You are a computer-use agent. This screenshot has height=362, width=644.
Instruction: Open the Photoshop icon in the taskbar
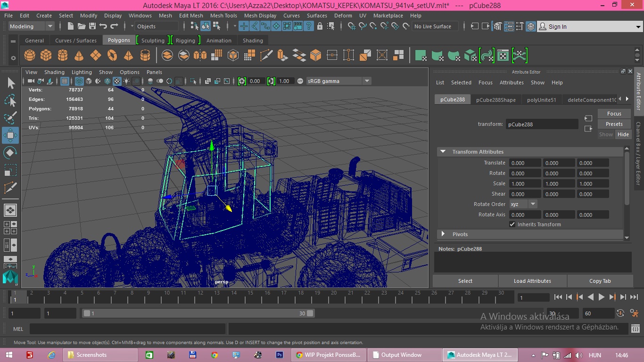[x=280, y=355]
